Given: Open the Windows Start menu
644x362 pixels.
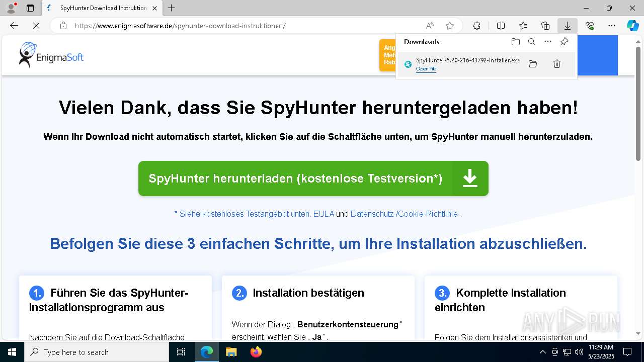Looking at the screenshot, I should (12, 352).
